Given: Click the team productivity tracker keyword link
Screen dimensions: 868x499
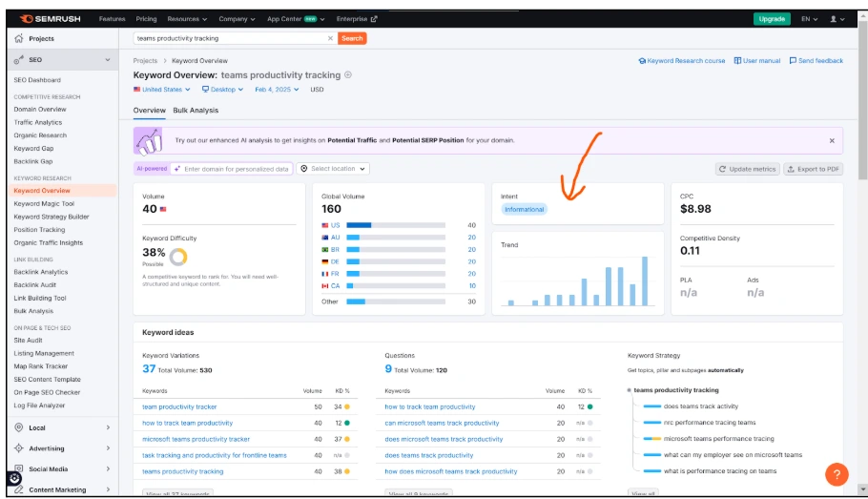Looking at the screenshot, I should 179,407.
